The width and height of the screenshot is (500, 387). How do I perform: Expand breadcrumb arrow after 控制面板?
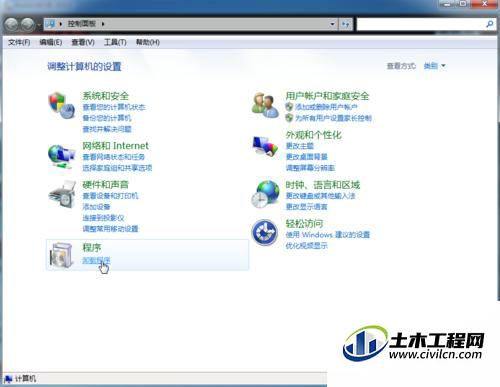[103, 24]
